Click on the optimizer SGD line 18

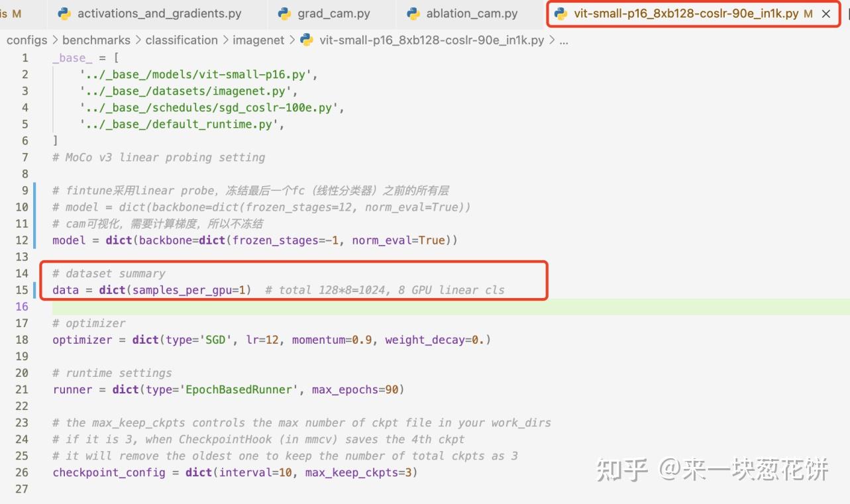coord(272,340)
